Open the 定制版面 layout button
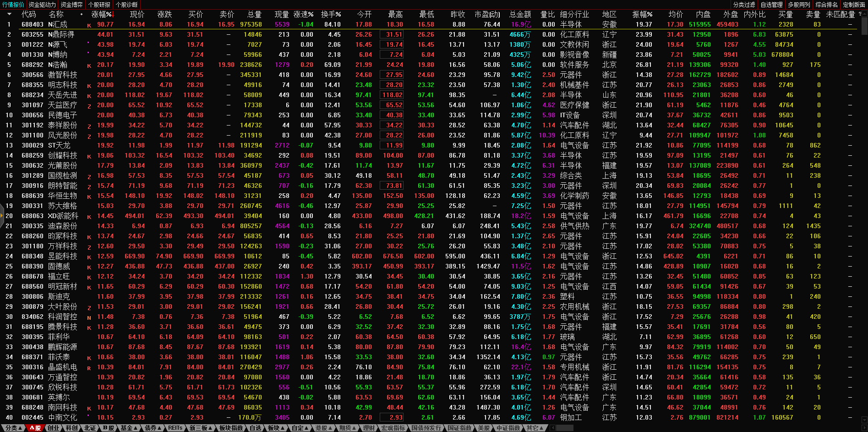 pyautogui.click(x=854, y=5)
